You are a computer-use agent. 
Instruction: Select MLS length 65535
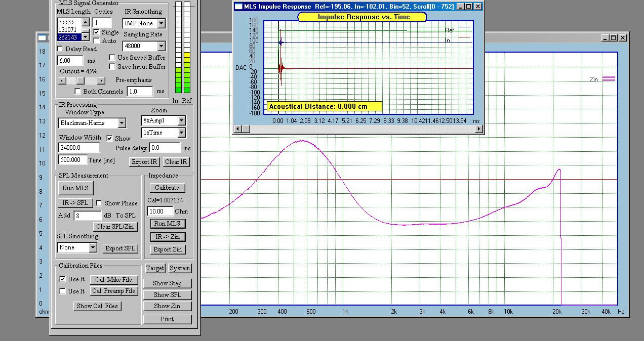[x=69, y=22]
